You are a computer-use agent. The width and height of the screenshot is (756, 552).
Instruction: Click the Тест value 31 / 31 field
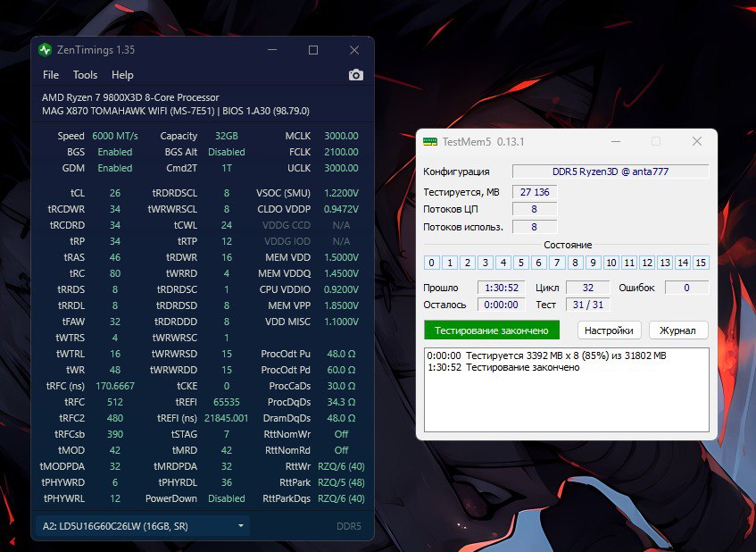point(587,305)
